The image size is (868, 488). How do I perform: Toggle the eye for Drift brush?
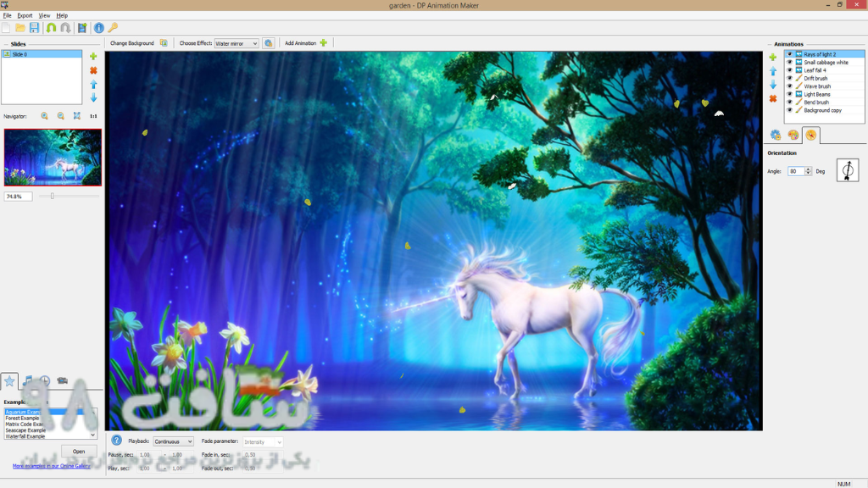(x=790, y=78)
